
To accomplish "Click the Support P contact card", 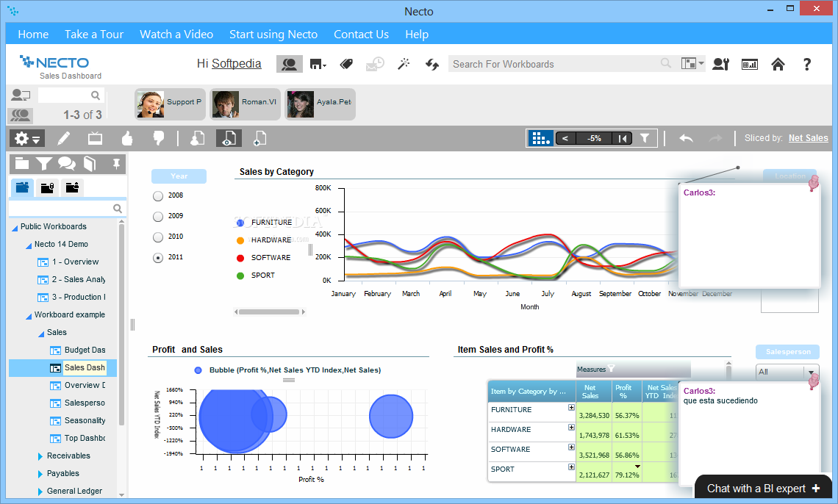I will tap(170, 104).
